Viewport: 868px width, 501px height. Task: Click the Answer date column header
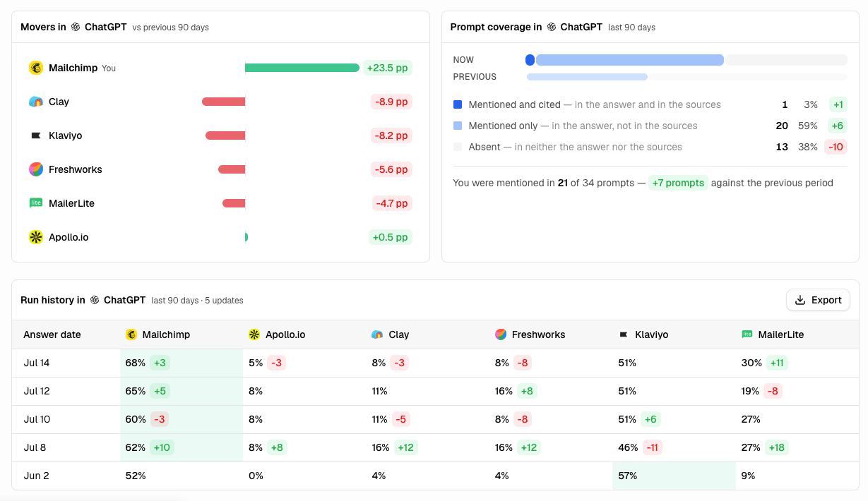pos(52,334)
